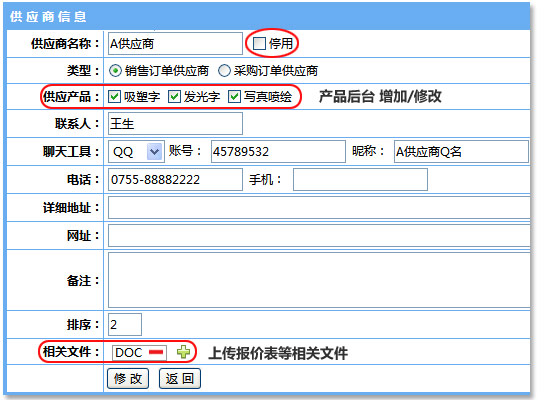Uncheck the 发光字 product checkbox
The width and height of the screenshot is (544, 400).
click(x=174, y=96)
